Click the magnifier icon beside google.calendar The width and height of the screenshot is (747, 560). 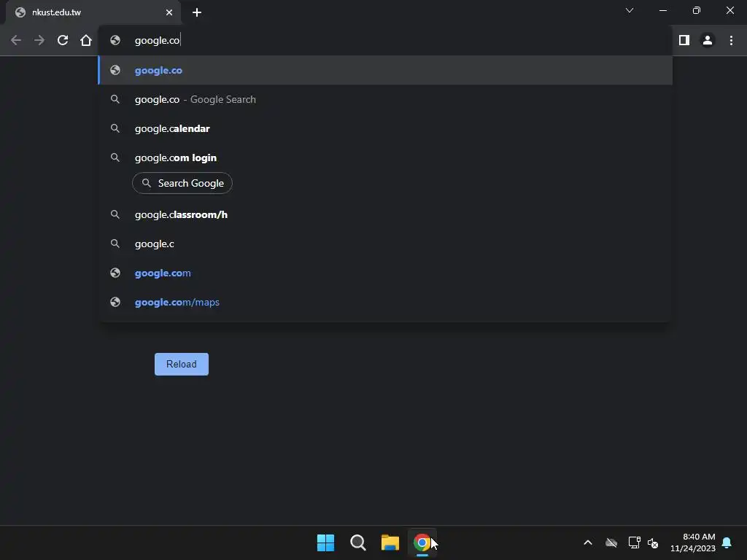pyautogui.click(x=115, y=128)
